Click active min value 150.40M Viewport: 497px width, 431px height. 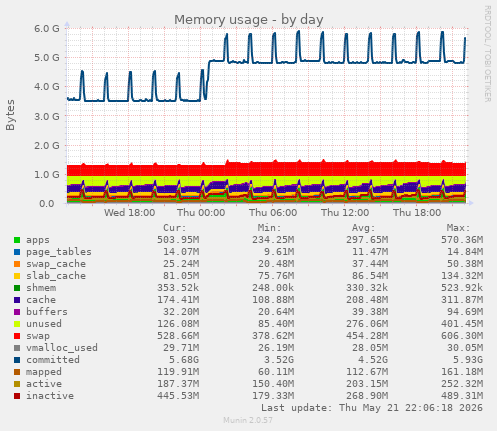[x=273, y=384]
